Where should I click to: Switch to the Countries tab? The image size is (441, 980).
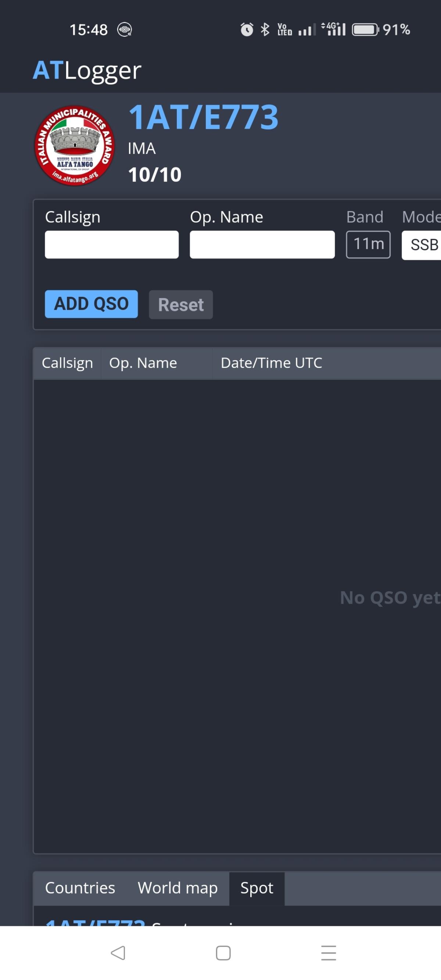[x=80, y=888]
